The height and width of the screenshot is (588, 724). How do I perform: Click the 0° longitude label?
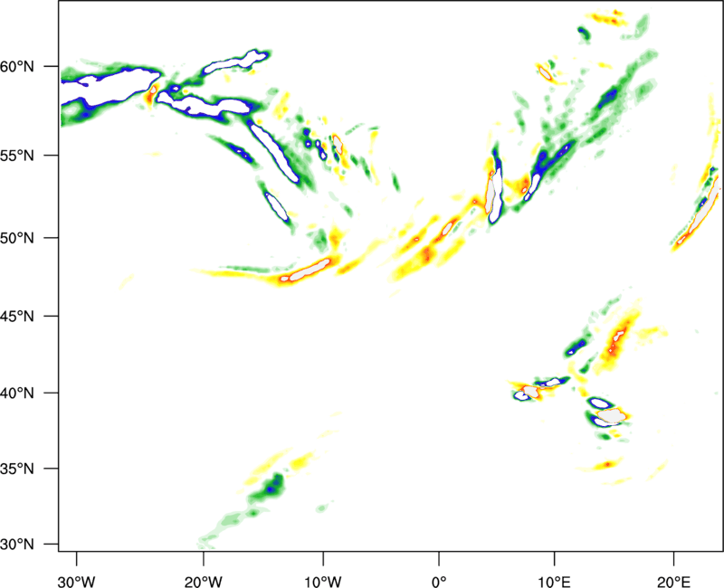pos(439,579)
